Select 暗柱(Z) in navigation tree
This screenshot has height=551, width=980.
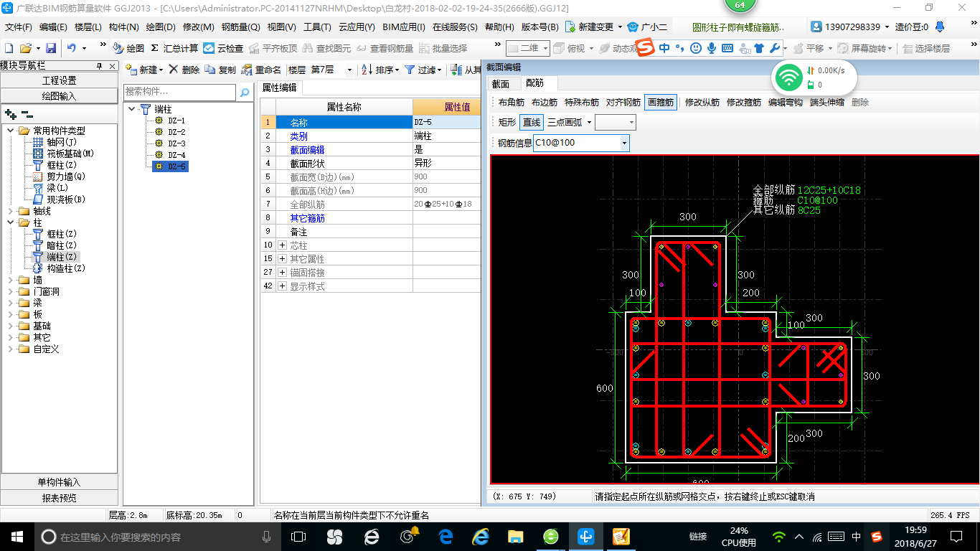[61, 245]
